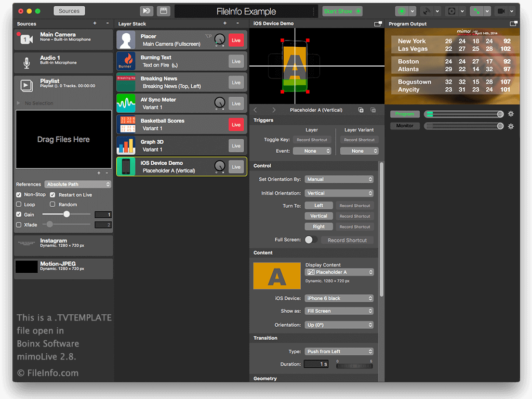Click the Placer layer volume knob

[220, 39]
